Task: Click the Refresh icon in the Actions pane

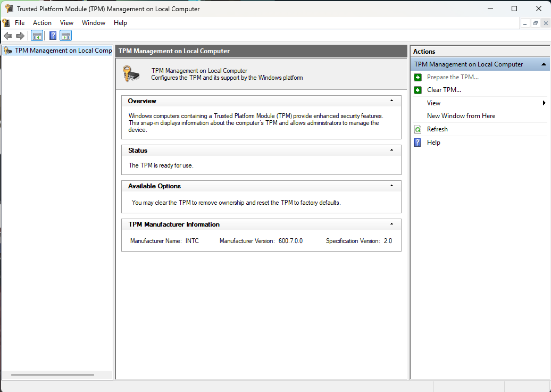Action: pos(418,129)
